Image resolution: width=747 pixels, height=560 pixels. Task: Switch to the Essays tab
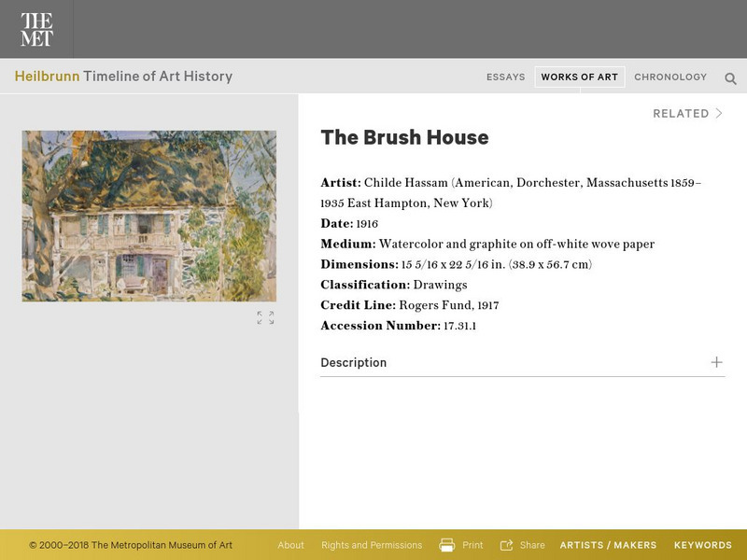505,77
